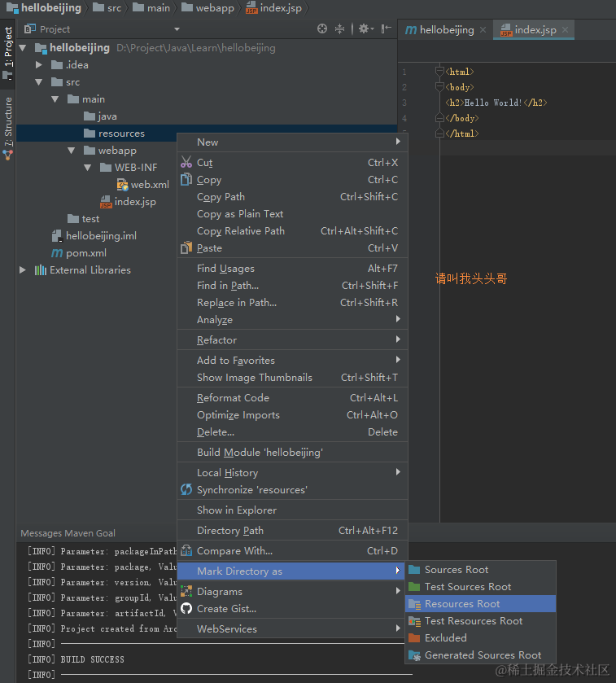The width and height of the screenshot is (616, 683).
Task: Collapse the main folder
Action: coord(55,99)
